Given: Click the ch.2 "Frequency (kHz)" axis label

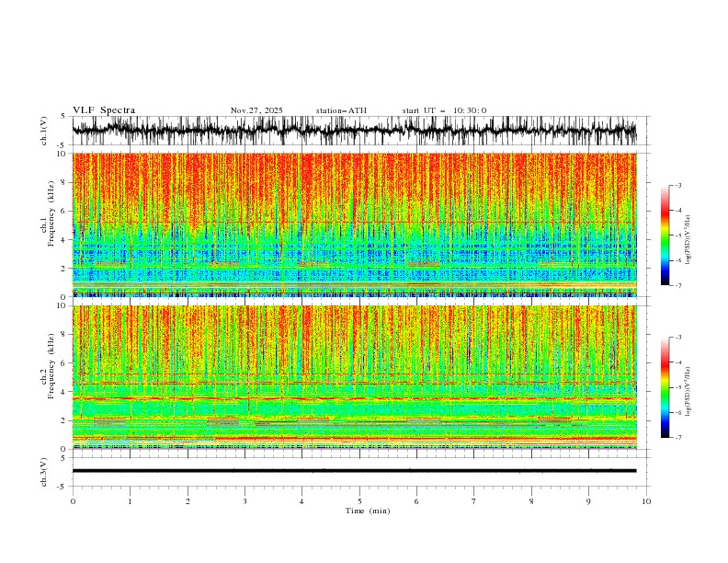Looking at the screenshot, I should tap(51, 365).
